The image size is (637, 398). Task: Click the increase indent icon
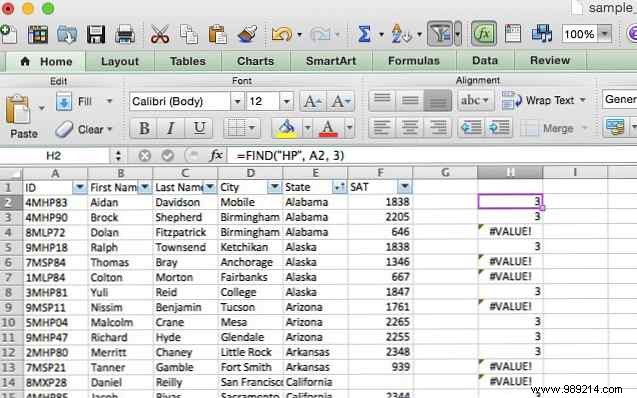(x=499, y=128)
